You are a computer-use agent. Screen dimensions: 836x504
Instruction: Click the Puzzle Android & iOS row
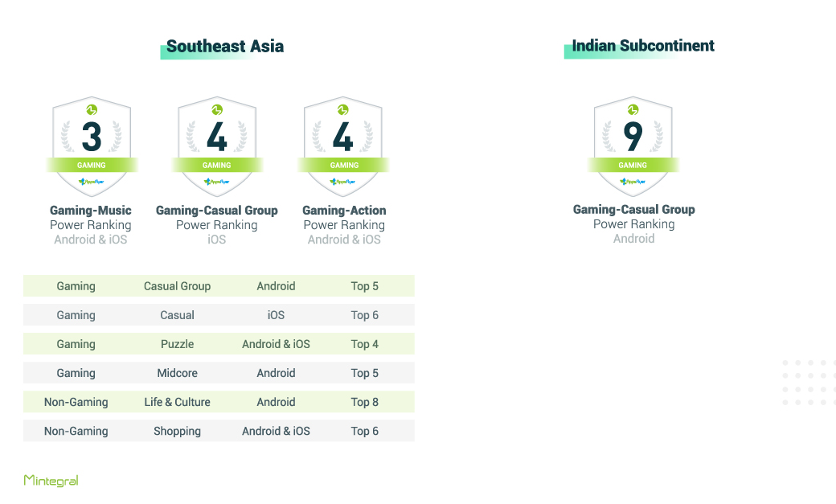point(219,344)
